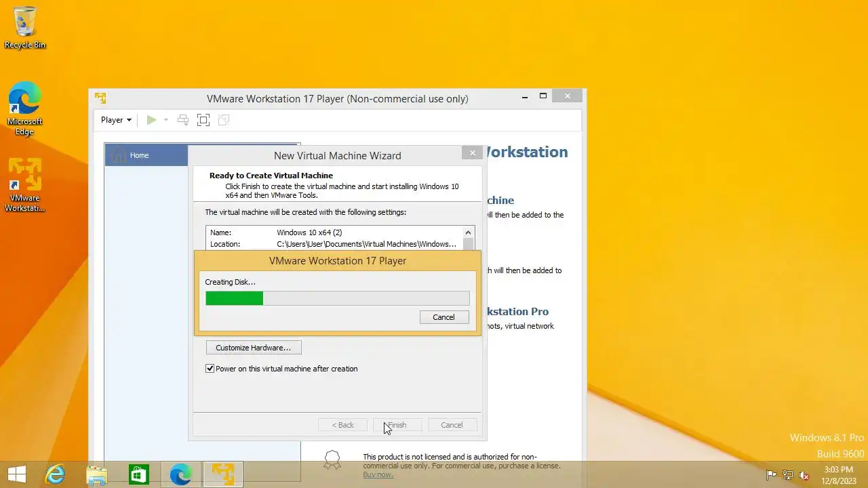Open Action Center flag tray icon

(x=771, y=475)
